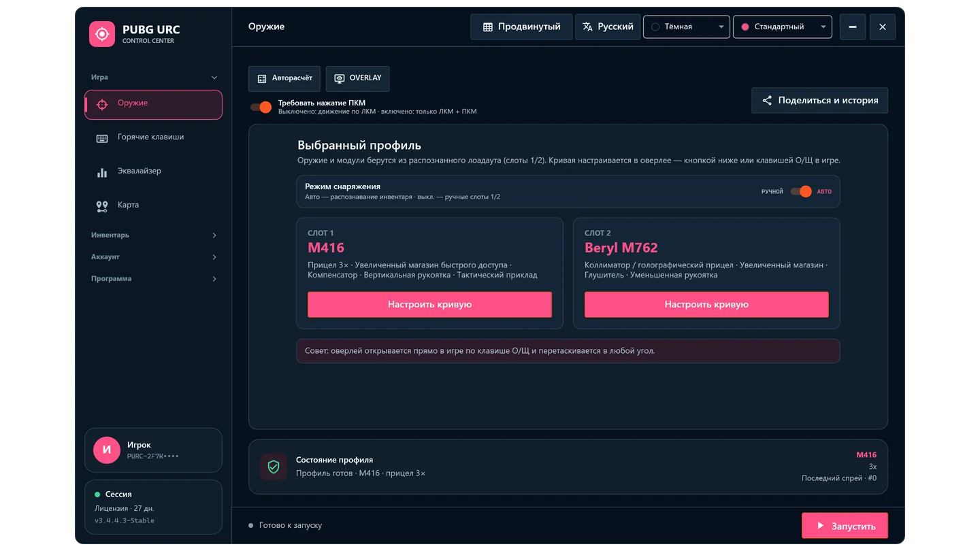Expand the Инвентарь sidebar group
The image size is (980, 551).
click(154, 235)
